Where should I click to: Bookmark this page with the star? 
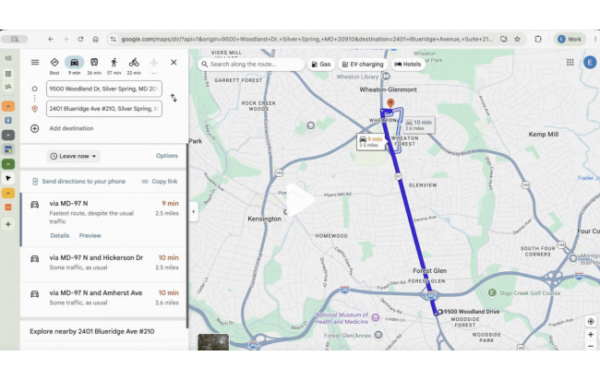517,39
